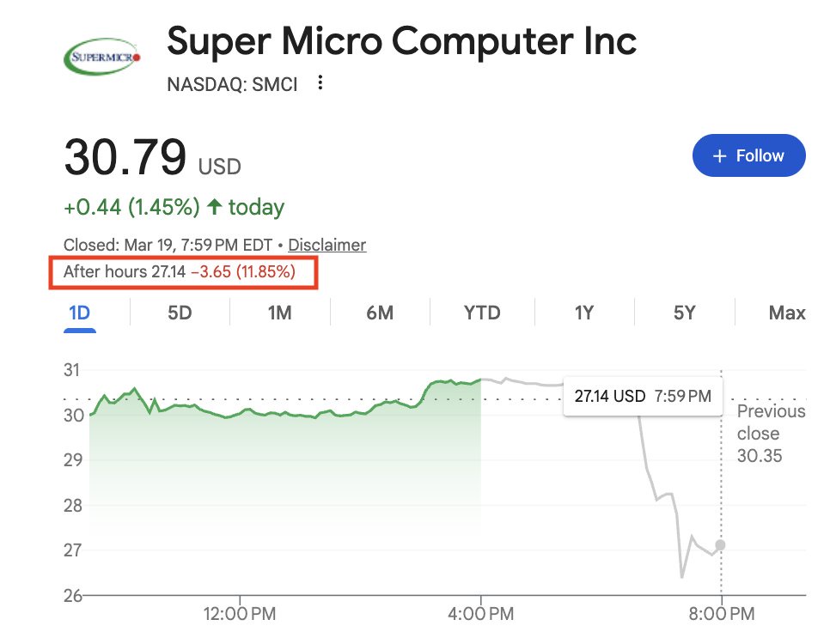Click the 30.79 USD price figure
Viewport: 830px width, 644px height.
coord(125,156)
